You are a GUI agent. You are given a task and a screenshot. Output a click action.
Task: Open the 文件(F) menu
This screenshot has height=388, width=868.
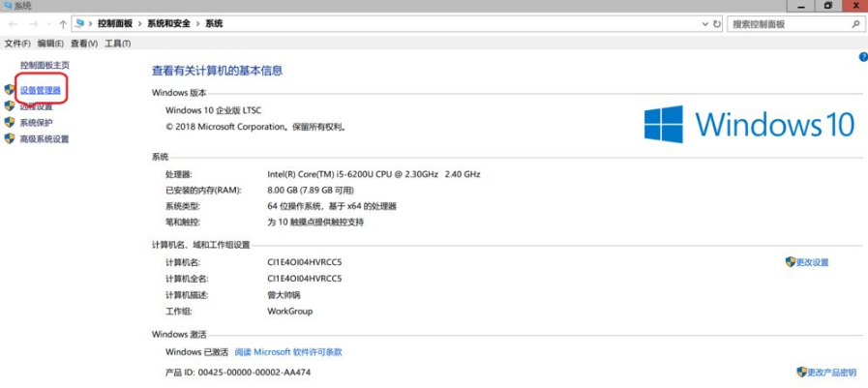[17, 44]
